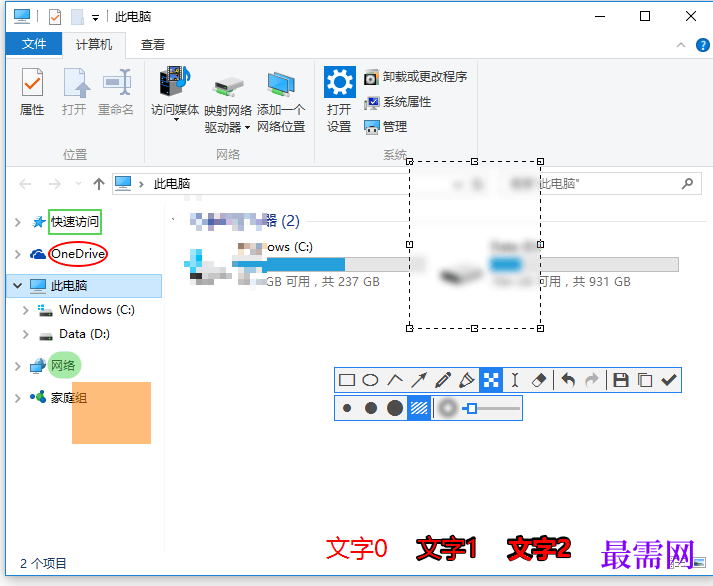Expand the 网络 tree node
This screenshot has height=586, width=713.
click(18, 366)
